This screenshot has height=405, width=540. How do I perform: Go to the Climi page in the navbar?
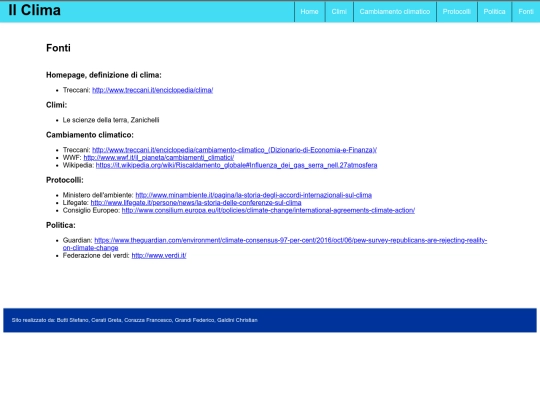[x=339, y=12]
